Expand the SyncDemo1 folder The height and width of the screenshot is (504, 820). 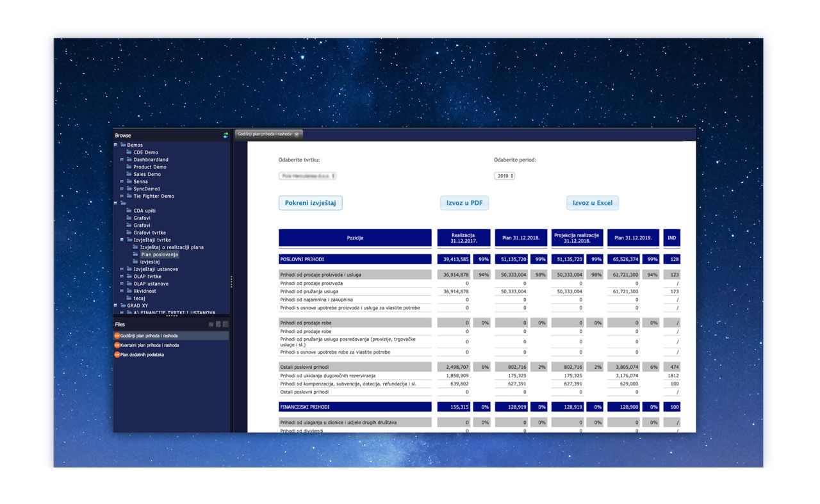click(122, 189)
